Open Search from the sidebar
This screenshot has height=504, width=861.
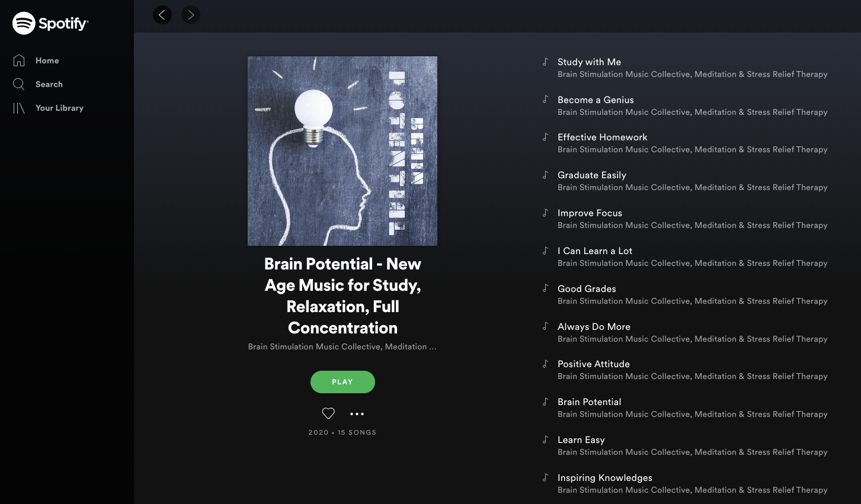(38, 84)
